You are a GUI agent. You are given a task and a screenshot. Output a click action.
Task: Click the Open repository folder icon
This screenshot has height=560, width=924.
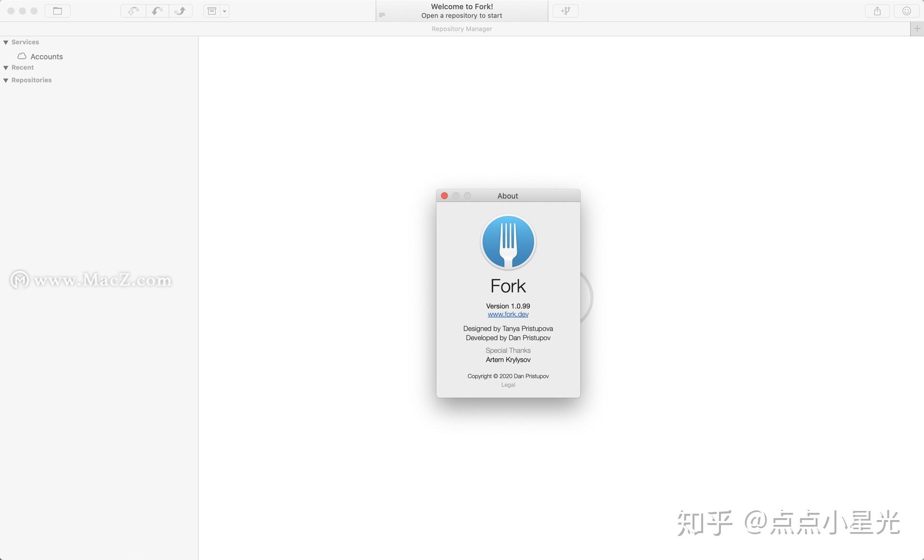pos(57,11)
